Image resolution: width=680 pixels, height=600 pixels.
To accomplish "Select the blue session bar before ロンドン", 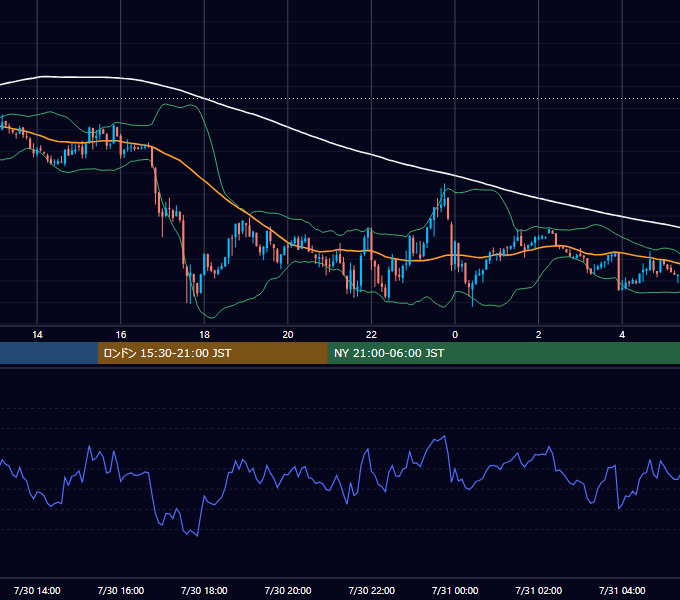I will (49, 353).
